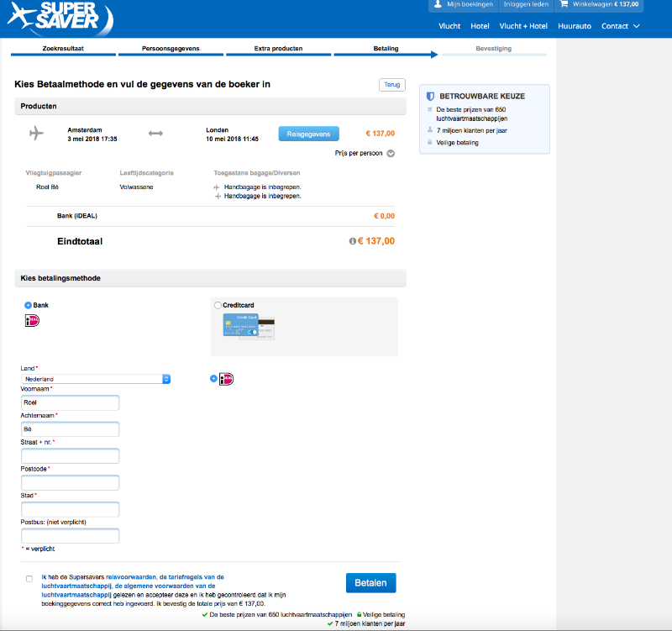Click the Terug button

(x=391, y=85)
